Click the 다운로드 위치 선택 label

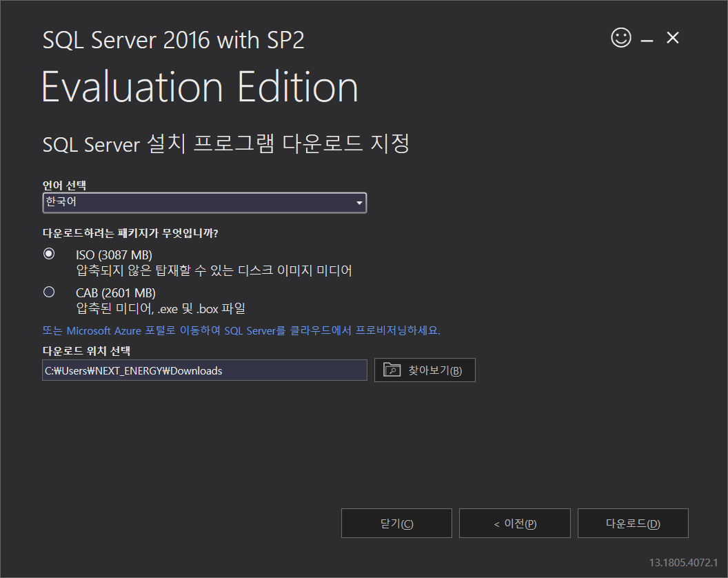pyautogui.click(x=86, y=351)
